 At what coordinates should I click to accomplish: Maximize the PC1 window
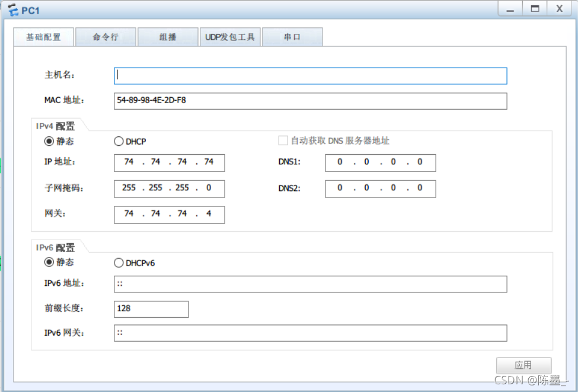click(535, 8)
